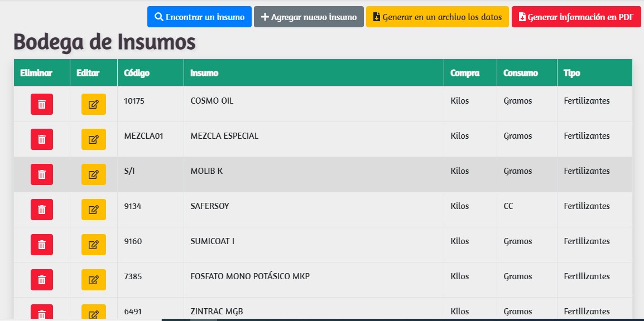The width and height of the screenshot is (644, 321).
Task: Delete the COSMO OIL row
Action: [42, 104]
